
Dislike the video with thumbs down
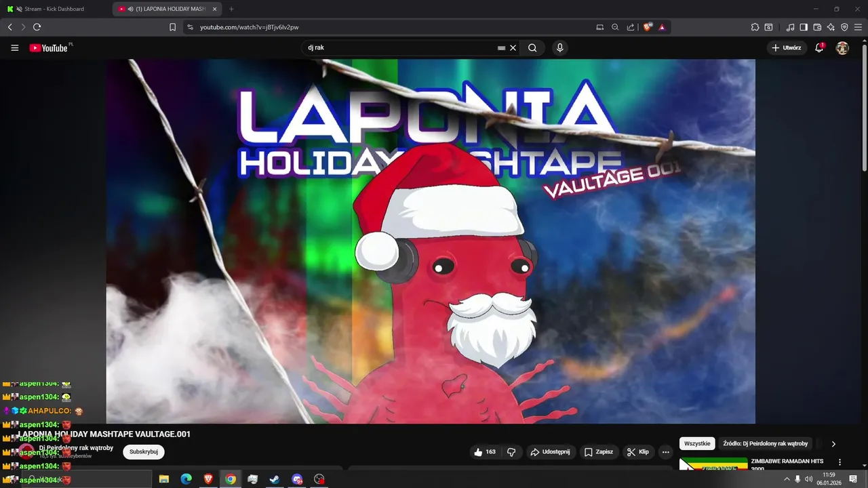pos(512,452)
